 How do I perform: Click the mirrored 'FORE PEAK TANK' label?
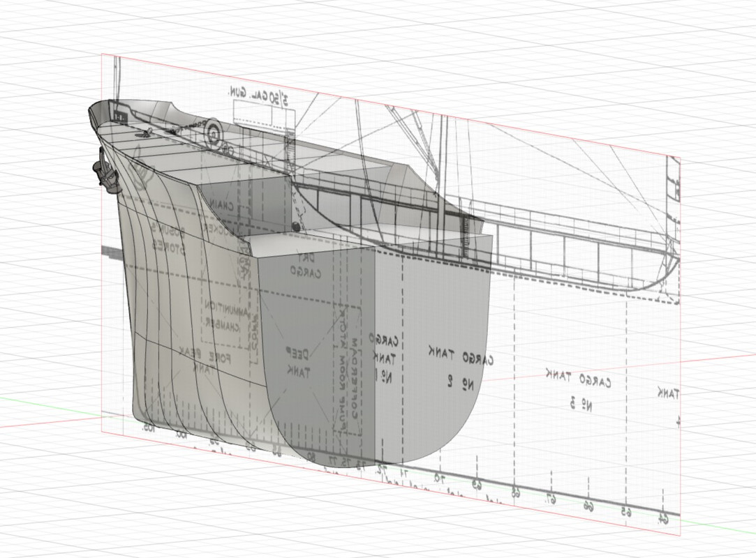[x=207, y=361]
